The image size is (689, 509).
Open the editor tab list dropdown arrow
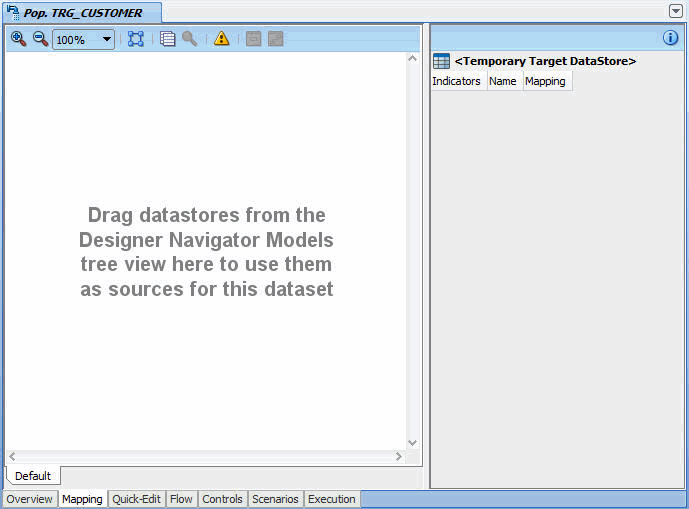tap(676, 11)
